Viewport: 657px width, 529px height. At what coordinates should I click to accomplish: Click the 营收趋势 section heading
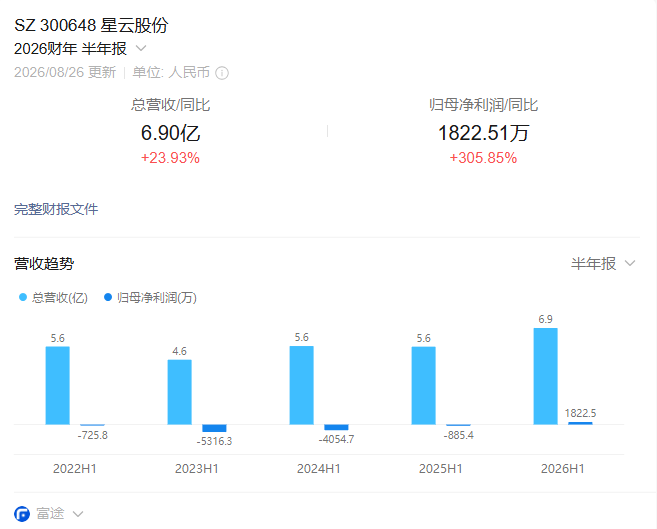44,263
